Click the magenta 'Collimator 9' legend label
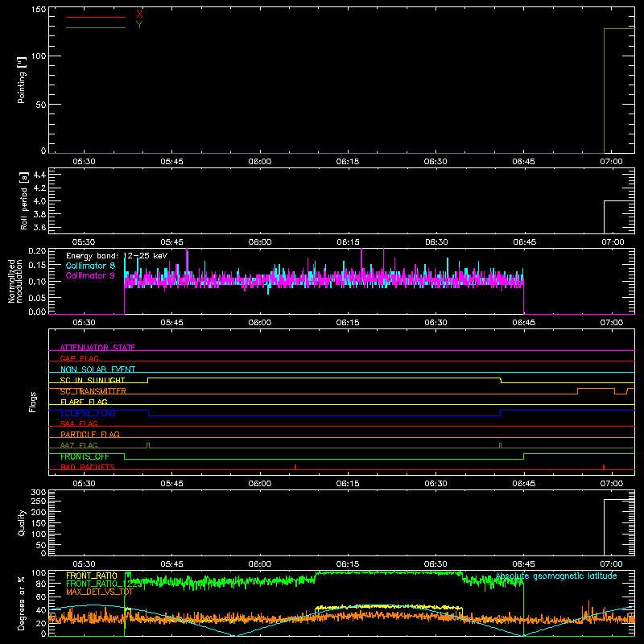Image resolution: width=644 pixels, height=644 pixels. point(90,275)
